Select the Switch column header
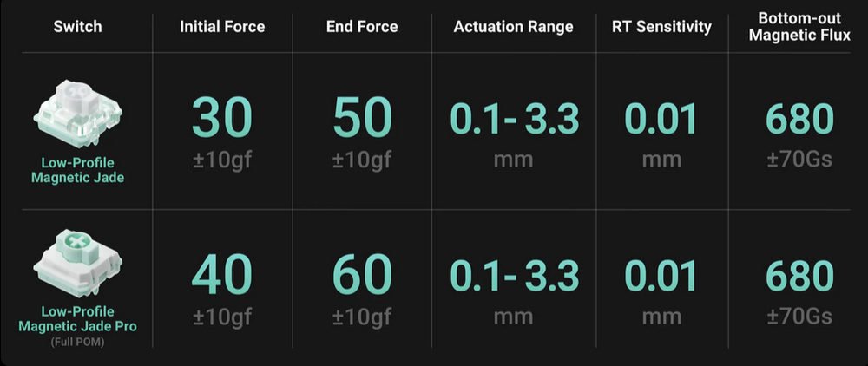Image resolution: width=868 pixels, height=366 pixels. (77, 26)
